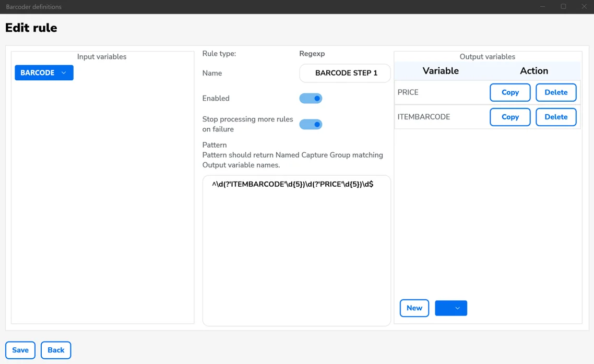
Task: Select the ITEMBARCODE variable row name
Action: [424, 117]
